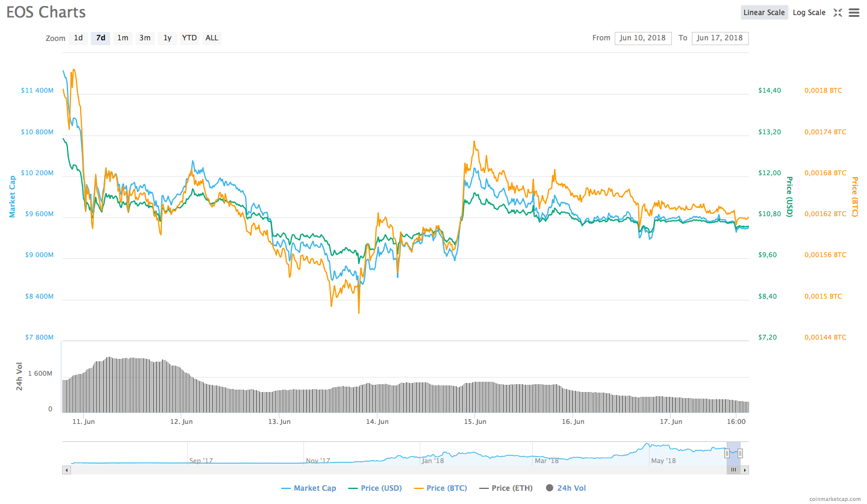This screenshot has height=504, width=867.
Task: Switch to Linear Scale
Action: (764, 13)
